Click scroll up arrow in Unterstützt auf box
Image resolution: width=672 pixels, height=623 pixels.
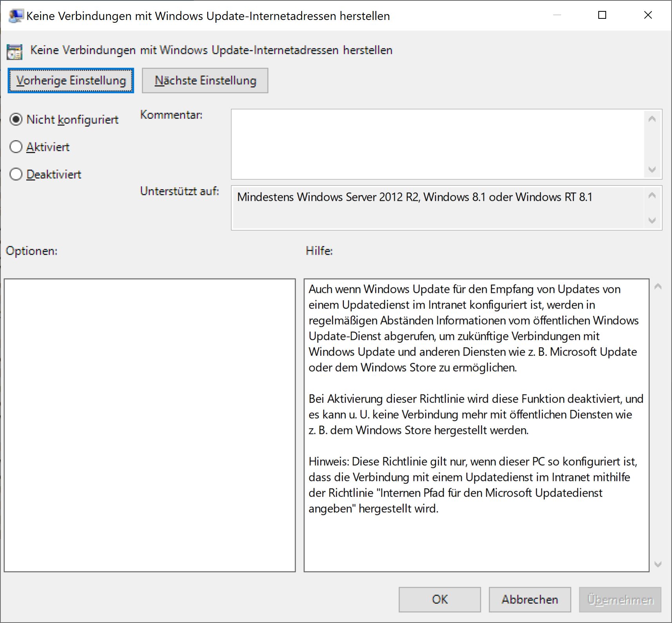652,195
